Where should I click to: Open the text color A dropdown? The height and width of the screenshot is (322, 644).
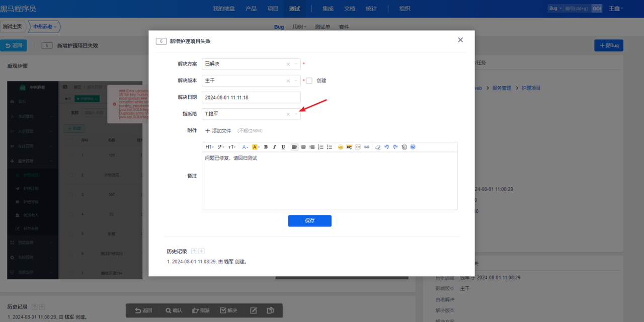[245, 147]
